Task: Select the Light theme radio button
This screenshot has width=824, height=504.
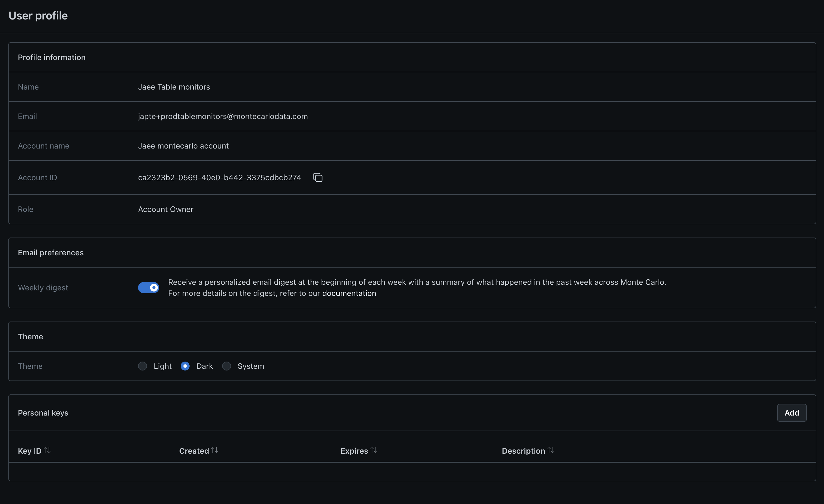Action: (x=143, y=366)
